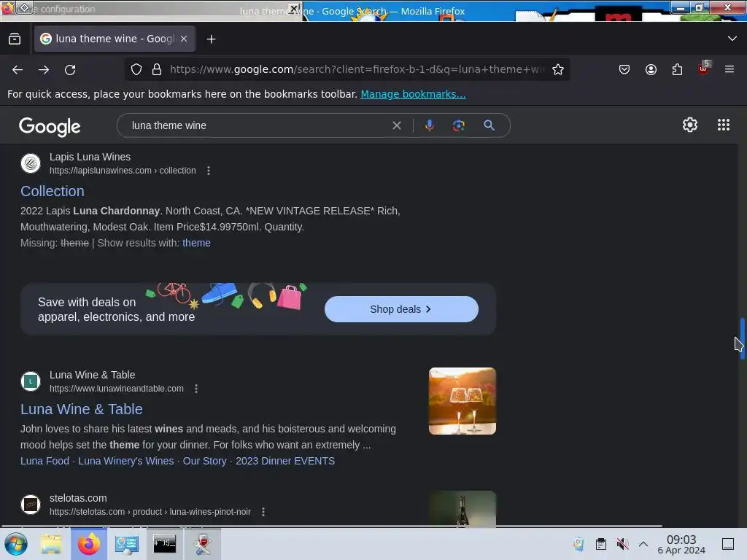The width and height of the screenshot is (747, 560).
Task: Select the luna theme wine tab
Action: [x=115, y=39]
